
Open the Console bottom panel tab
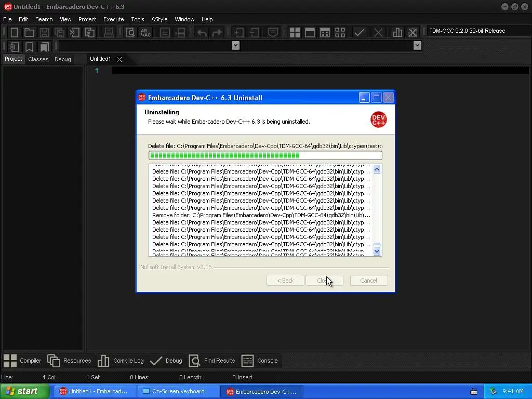260,361
